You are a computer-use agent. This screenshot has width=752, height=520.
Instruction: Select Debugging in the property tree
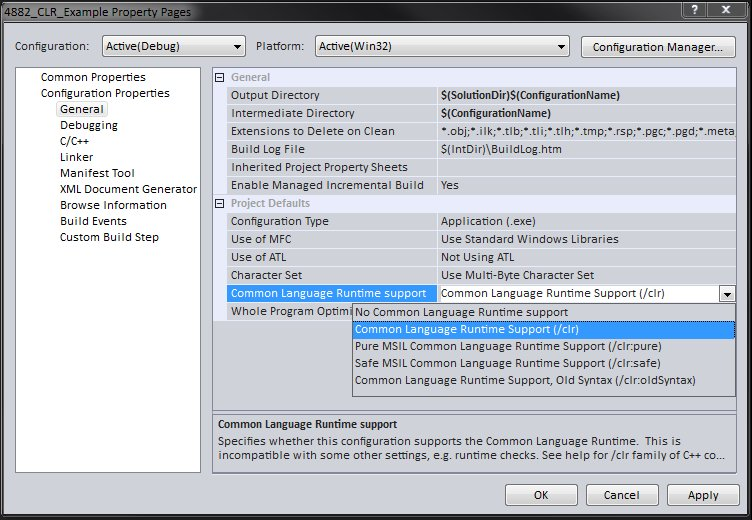88,125
